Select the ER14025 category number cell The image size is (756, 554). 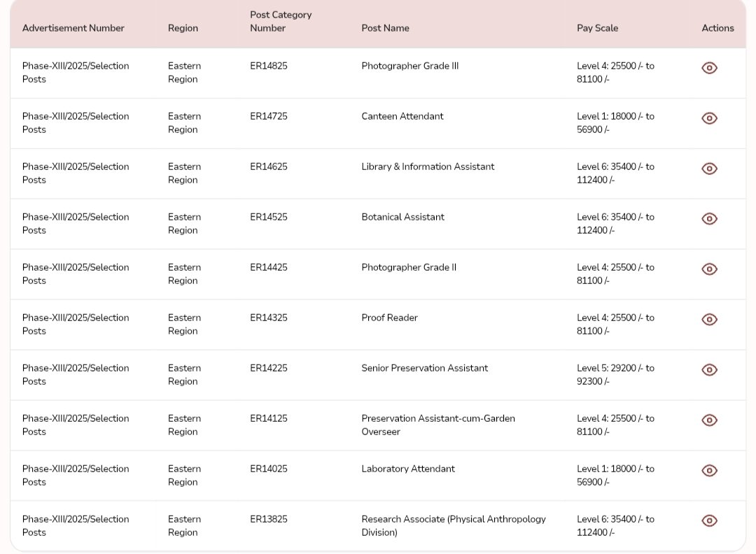coord(268,469)
